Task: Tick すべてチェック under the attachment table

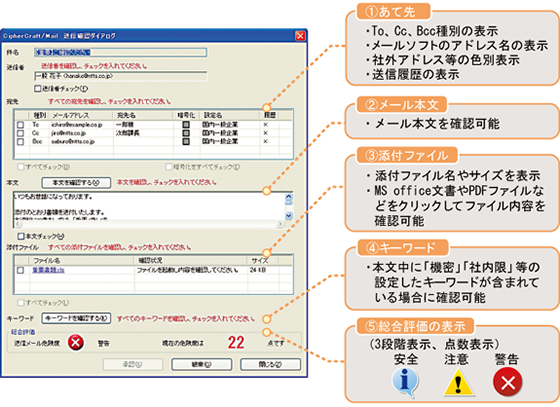Action: (21, 303)
